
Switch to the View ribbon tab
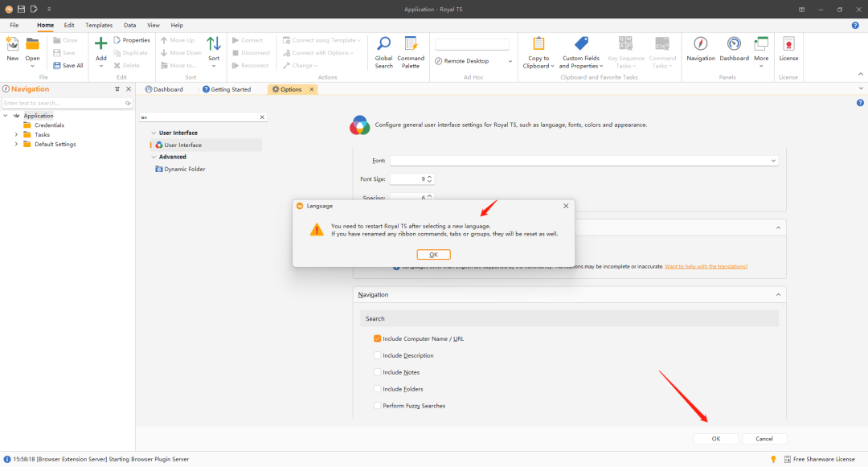(154, 26)
